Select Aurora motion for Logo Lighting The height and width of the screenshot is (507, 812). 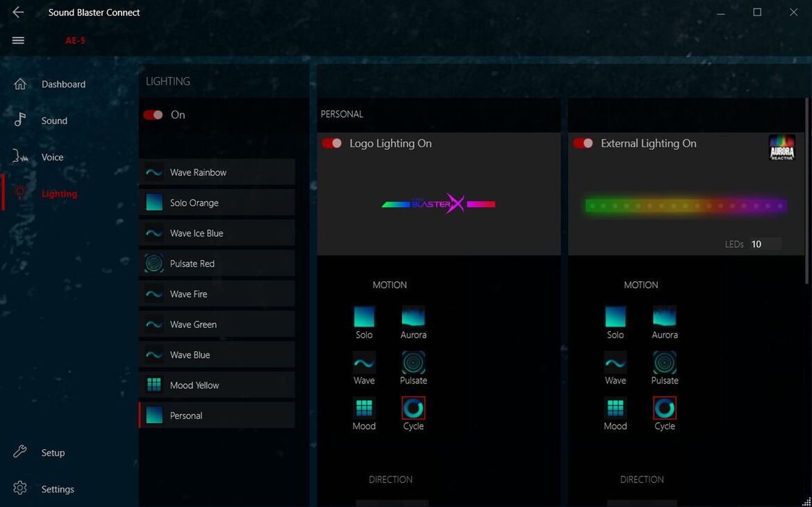413,317
